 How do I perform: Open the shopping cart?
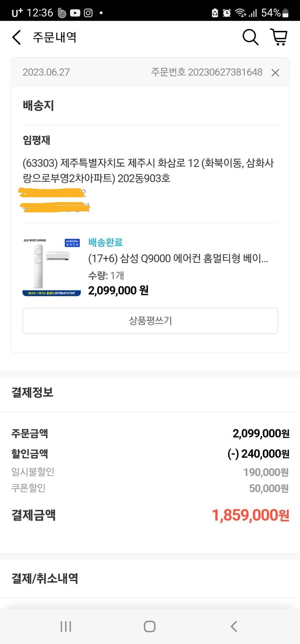(x=279, y=37)
